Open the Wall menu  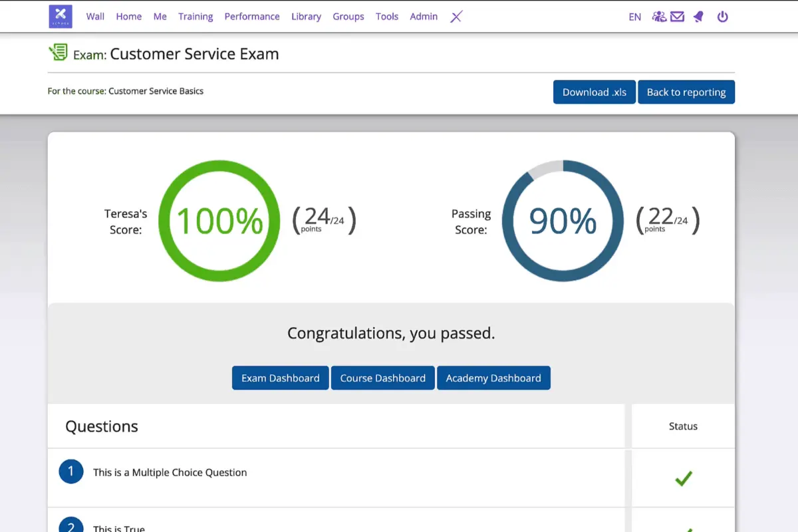(x=95, y=17)
